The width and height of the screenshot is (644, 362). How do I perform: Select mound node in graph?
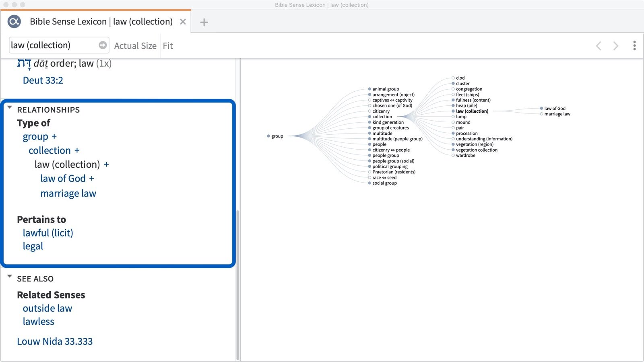[x=461, y=122]
